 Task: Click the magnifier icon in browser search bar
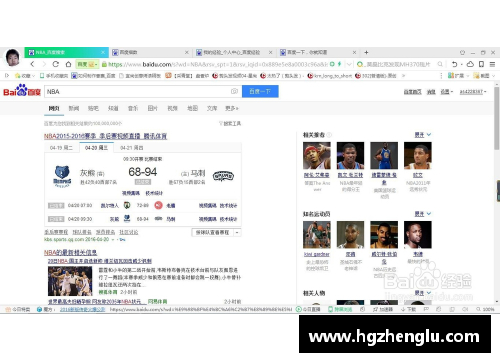(x=440, y=64)
